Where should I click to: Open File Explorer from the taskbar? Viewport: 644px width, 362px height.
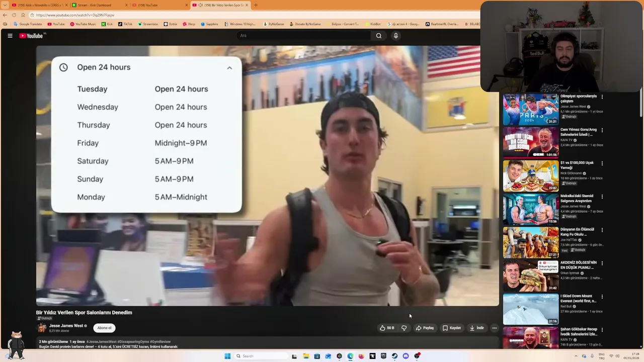click(x=306, y=356)
